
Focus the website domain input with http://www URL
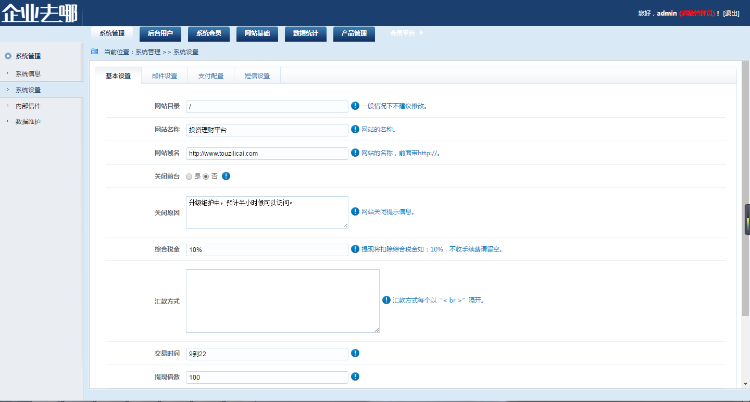(267, 153)
